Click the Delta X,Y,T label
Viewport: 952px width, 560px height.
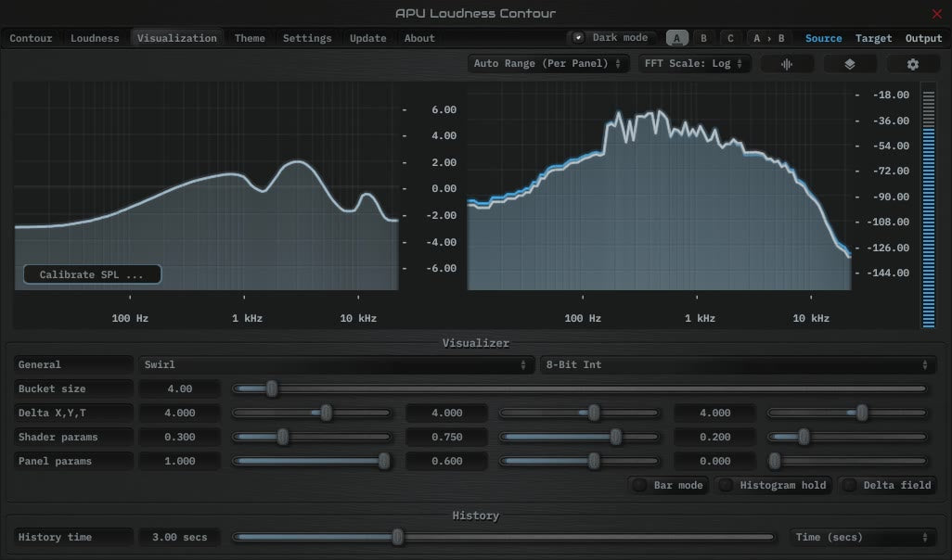[x=73, y=413]
